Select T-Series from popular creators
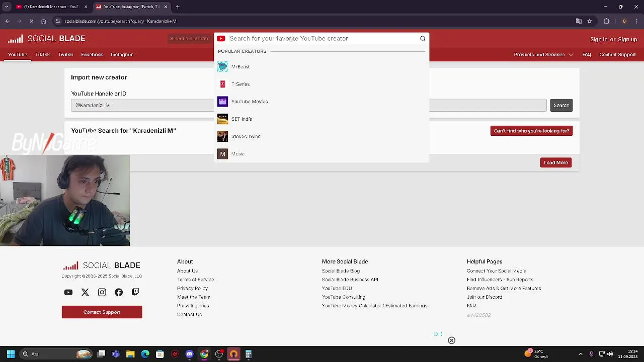 (321, 84)
